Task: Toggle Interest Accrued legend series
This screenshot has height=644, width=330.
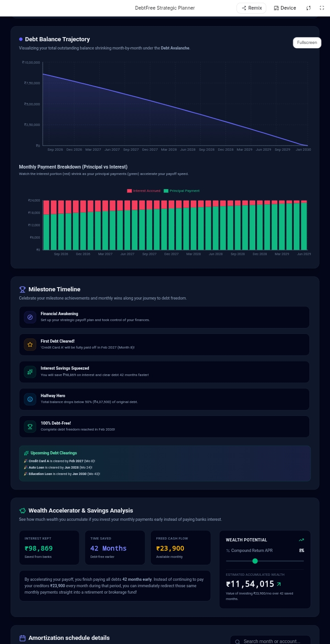Action: pyautogui.click(x=143, y=191)
